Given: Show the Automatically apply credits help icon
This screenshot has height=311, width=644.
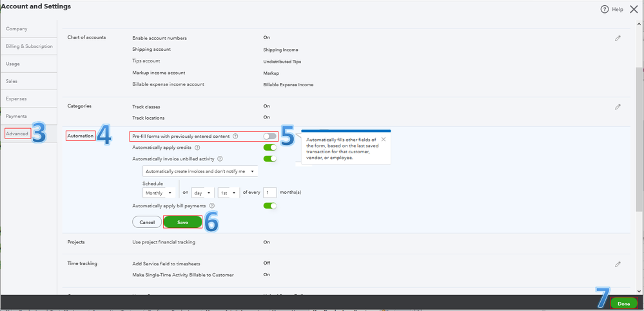Looking at the screenshot, I should pyautogui.click(x=197, y=147).
